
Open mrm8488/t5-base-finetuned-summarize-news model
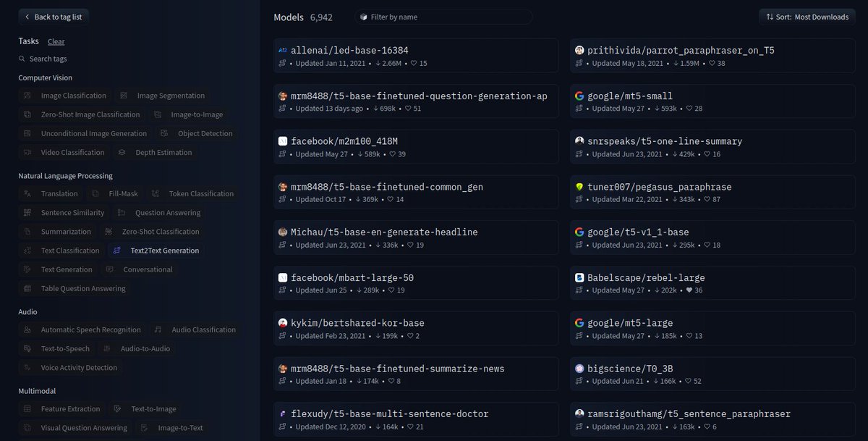pos(417,374)
